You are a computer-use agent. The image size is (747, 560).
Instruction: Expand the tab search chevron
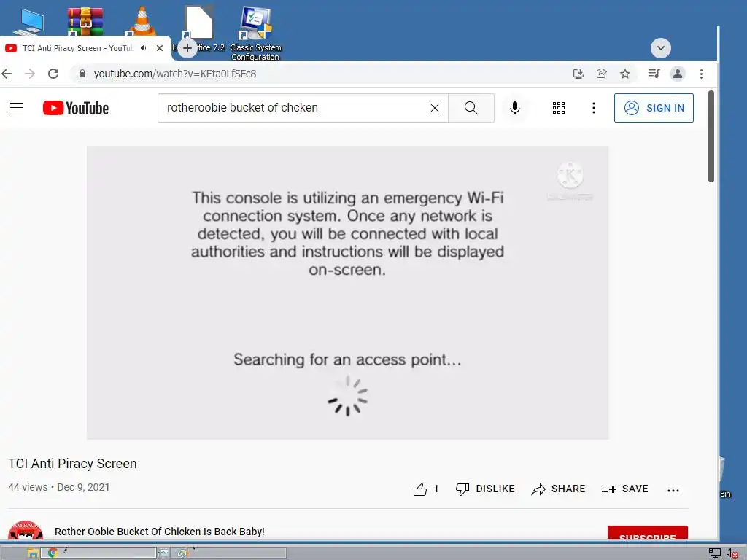coord(661,48)
